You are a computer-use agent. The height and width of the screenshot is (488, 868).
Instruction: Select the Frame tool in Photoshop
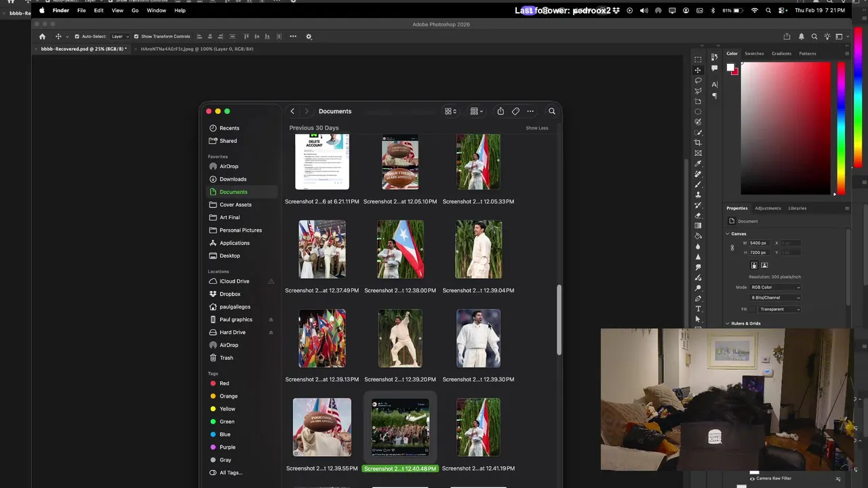point(698,153)
